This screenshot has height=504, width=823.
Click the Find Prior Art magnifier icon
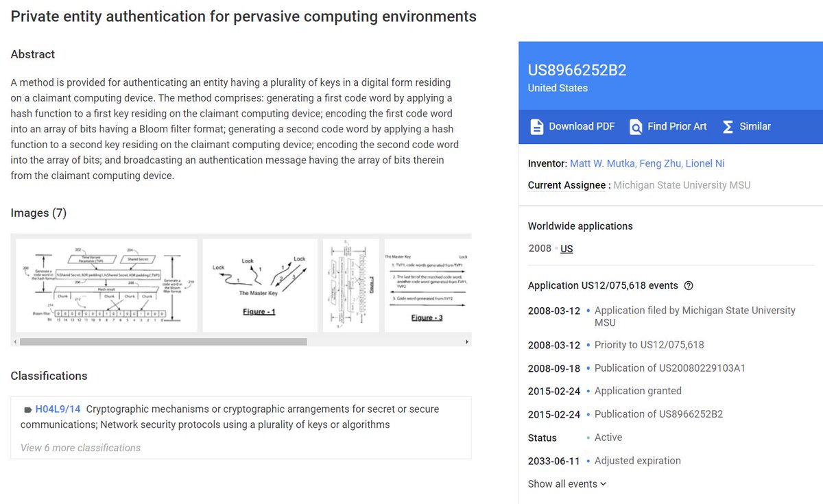(636, 127)
